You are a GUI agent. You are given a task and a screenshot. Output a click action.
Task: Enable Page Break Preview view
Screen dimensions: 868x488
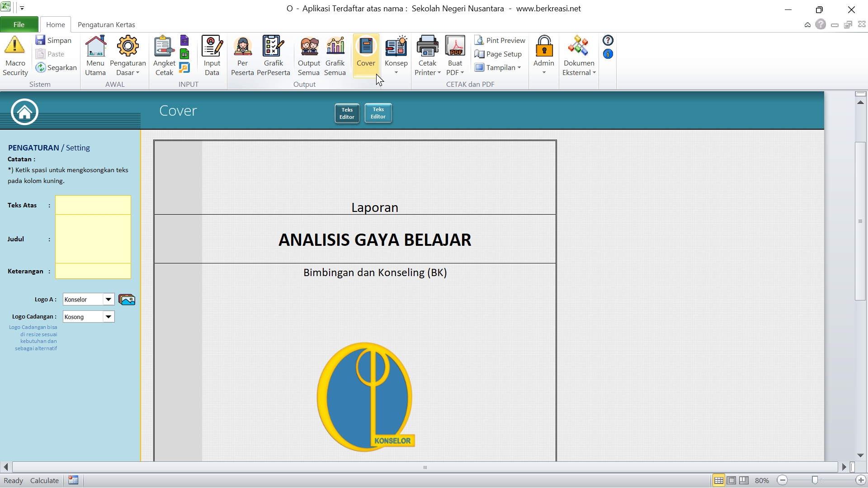[x=744, y=480]
